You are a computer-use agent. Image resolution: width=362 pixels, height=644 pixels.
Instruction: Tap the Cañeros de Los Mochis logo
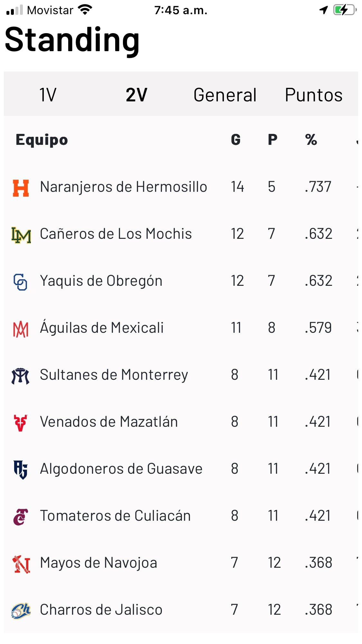(21, 235)
